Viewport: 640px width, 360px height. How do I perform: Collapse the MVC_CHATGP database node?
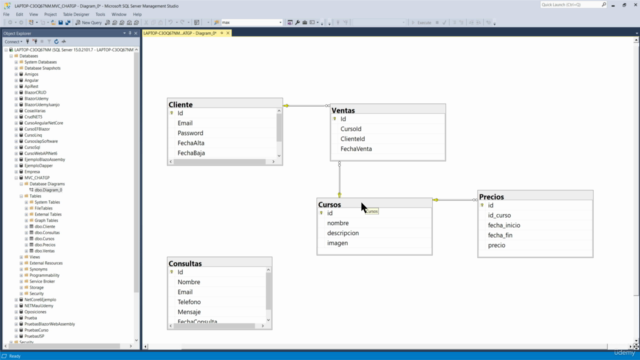pyautogui.click(x=16, y=178)
